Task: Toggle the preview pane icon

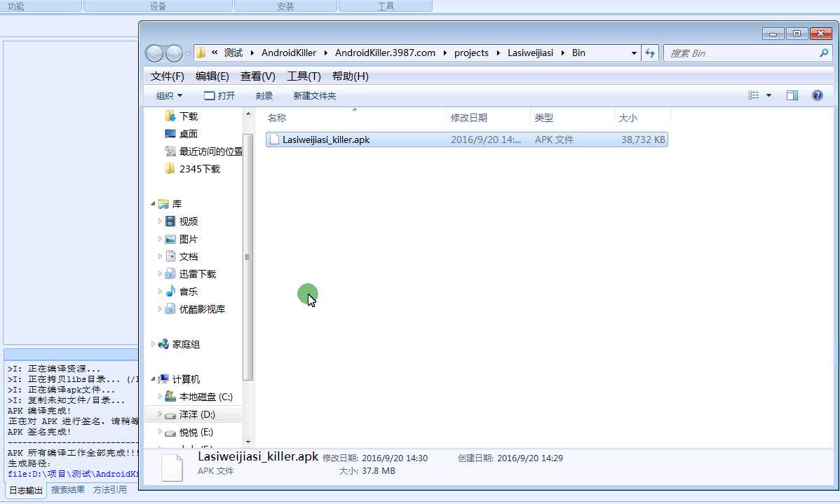Action: coord(792,95)
